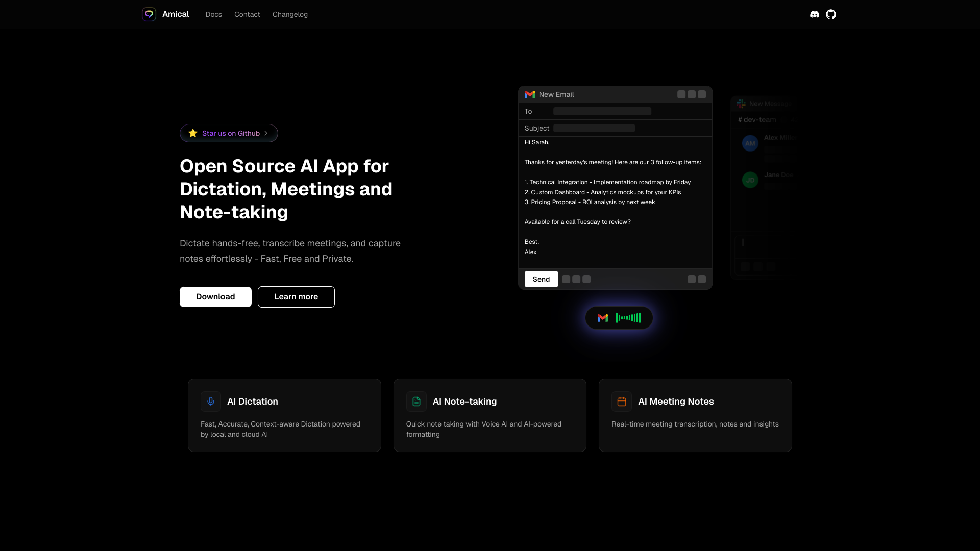Click the Download button
980x551 pixels.
[x=215, y=297]
